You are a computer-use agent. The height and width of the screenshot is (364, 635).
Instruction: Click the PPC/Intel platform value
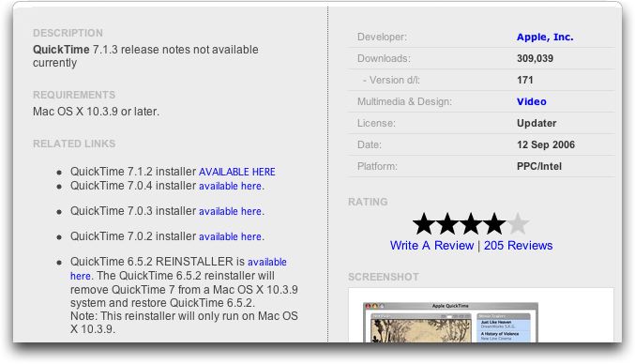(539, 166)
